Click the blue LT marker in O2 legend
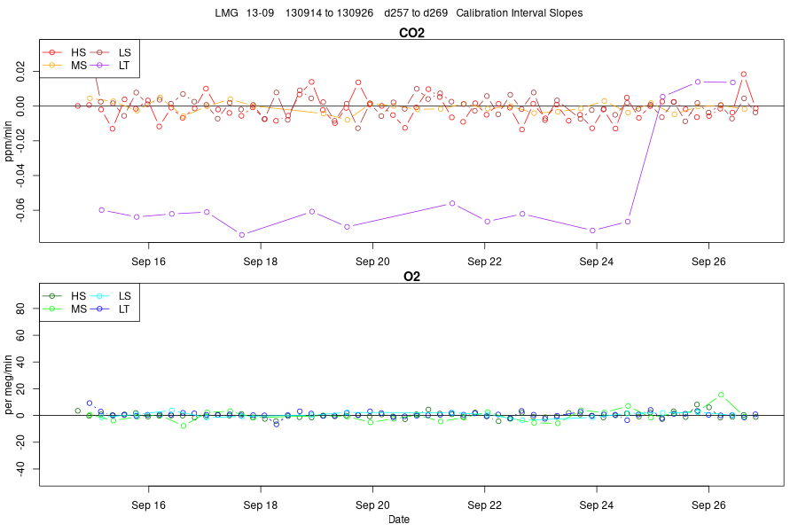Viewport: 798px width, 532px height. (x=99, y=309)
